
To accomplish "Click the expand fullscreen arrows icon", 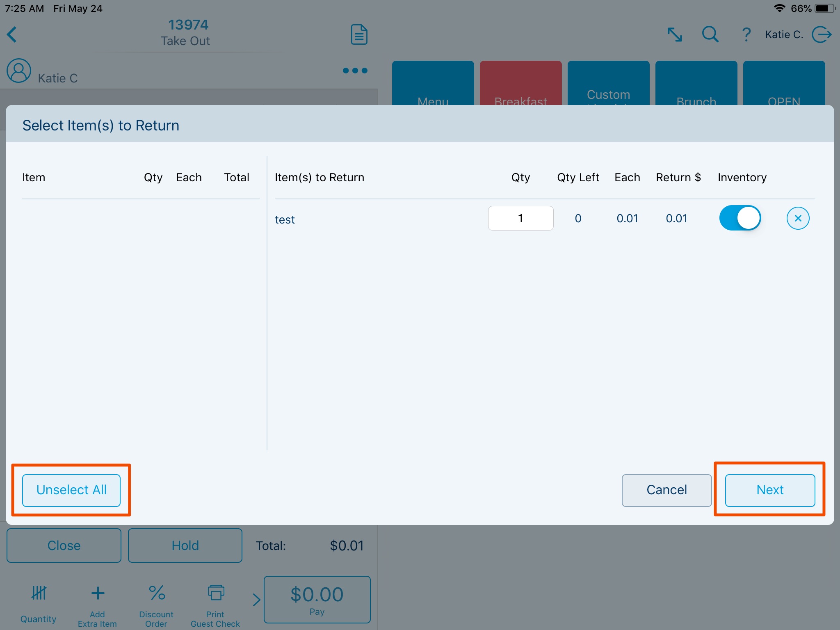I will coord(675,34).
